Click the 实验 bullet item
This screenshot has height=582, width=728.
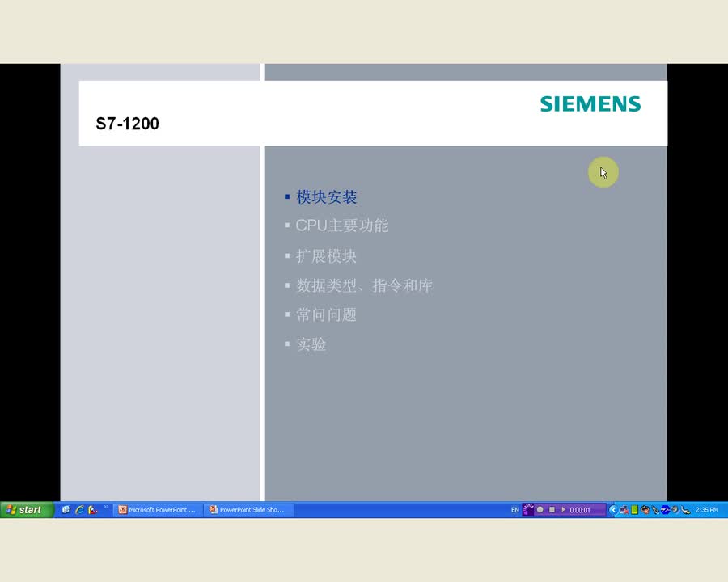click(311, 344)
